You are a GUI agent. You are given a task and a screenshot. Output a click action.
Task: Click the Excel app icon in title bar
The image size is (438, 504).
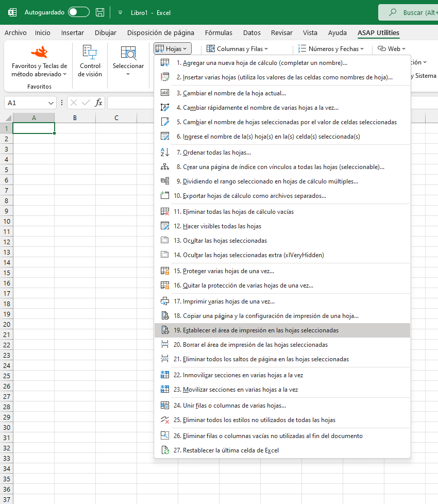pyautogui.click(x=12, y=12)
